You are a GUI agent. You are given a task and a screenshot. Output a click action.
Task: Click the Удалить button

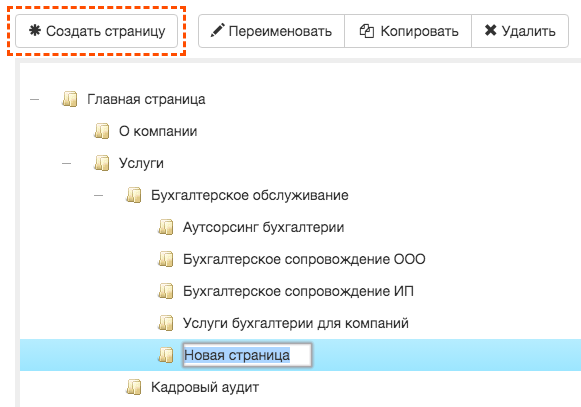pos(520,31)
